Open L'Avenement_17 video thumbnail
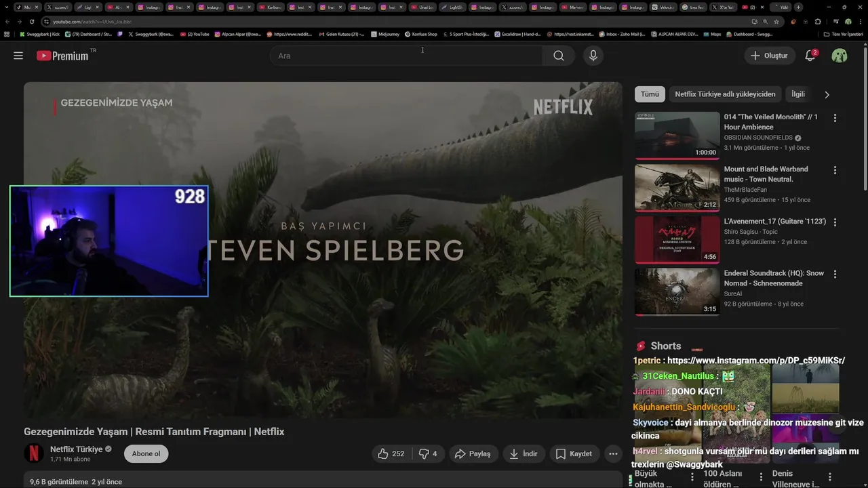868x488 pixels. click(x=677, y=240)
